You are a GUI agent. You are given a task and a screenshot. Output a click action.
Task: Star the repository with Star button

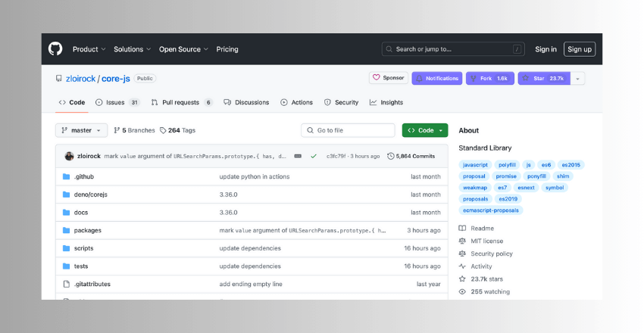544,78
